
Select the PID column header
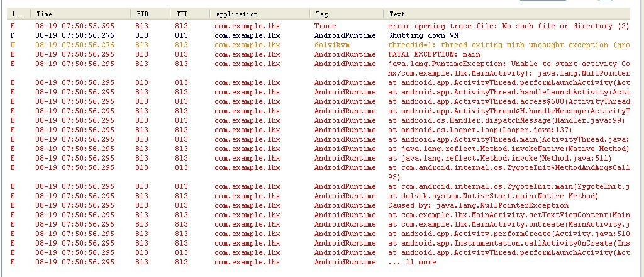150,14
